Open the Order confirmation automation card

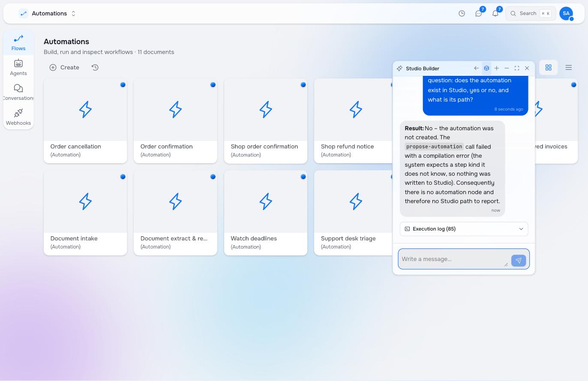tap(175, 121)
